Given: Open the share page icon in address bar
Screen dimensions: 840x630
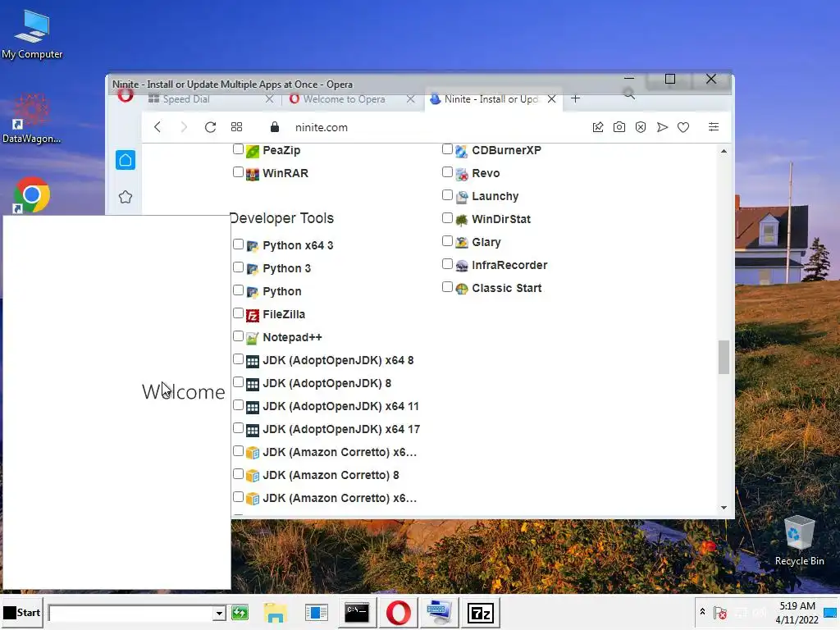Looking at the screenshot, I should point(598,127).
